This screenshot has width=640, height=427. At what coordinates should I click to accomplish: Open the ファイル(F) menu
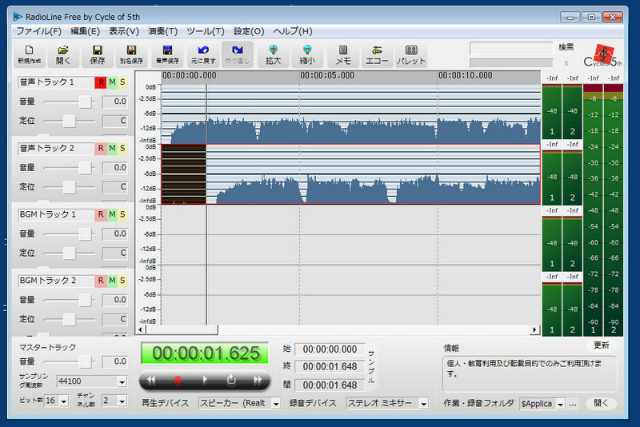(x=39, y=31)
